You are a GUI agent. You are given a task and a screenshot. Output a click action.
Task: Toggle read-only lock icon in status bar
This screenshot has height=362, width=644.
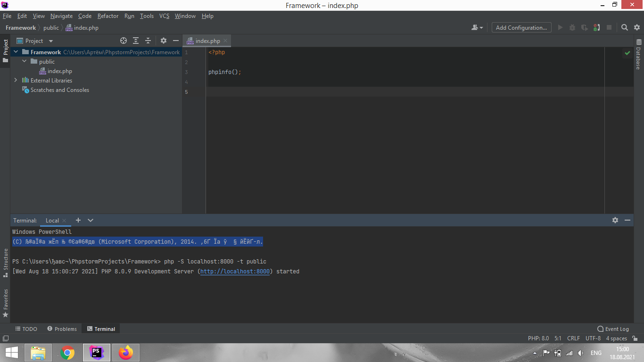(x=635, y=338)
